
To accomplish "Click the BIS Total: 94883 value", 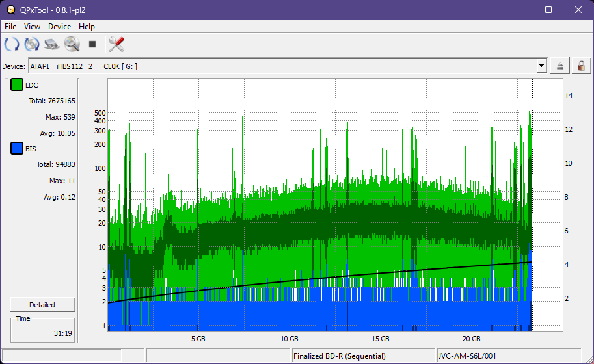I will coord(56,164).
